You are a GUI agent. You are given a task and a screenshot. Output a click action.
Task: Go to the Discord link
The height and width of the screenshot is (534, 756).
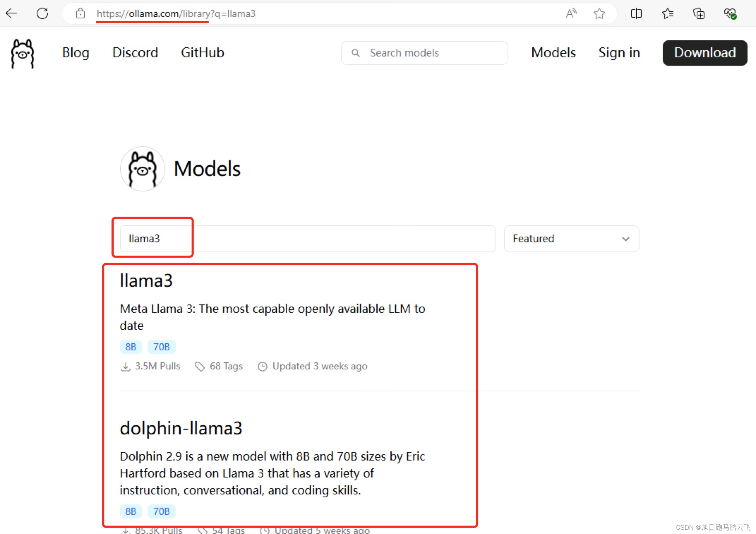point(135,53)
